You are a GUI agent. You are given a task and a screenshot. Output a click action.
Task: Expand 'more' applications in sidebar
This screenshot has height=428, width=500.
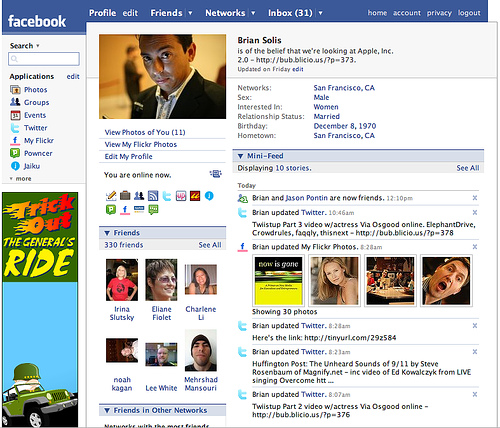tap(20, 179)
